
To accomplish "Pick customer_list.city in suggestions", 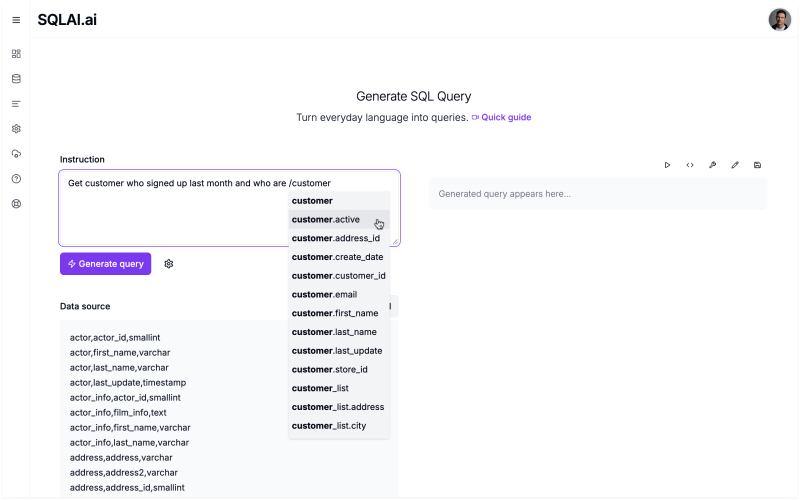I will 339,426.
